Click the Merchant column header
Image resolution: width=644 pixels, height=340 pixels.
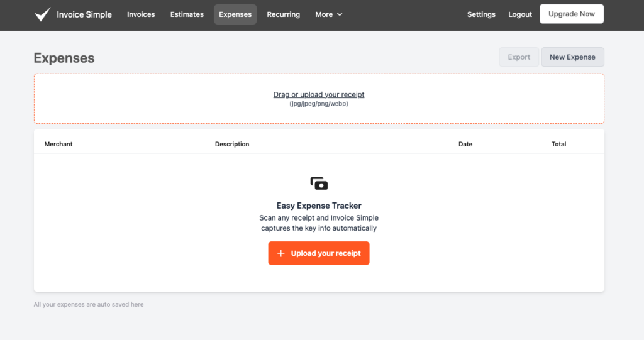(58, 144)
